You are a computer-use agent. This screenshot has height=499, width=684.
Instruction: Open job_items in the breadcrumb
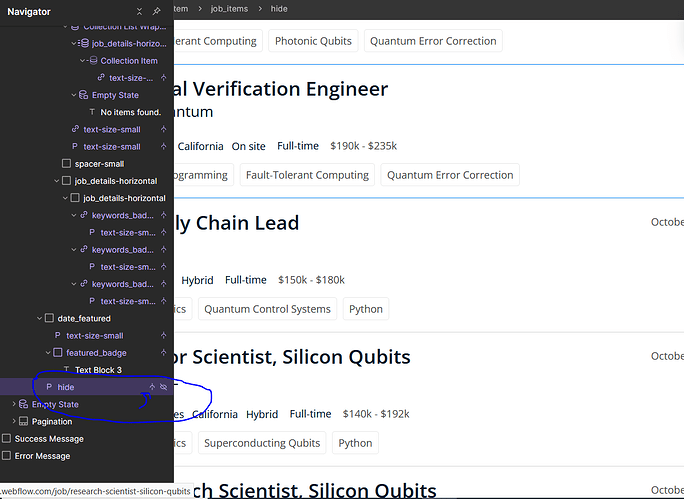click(229, 9)
